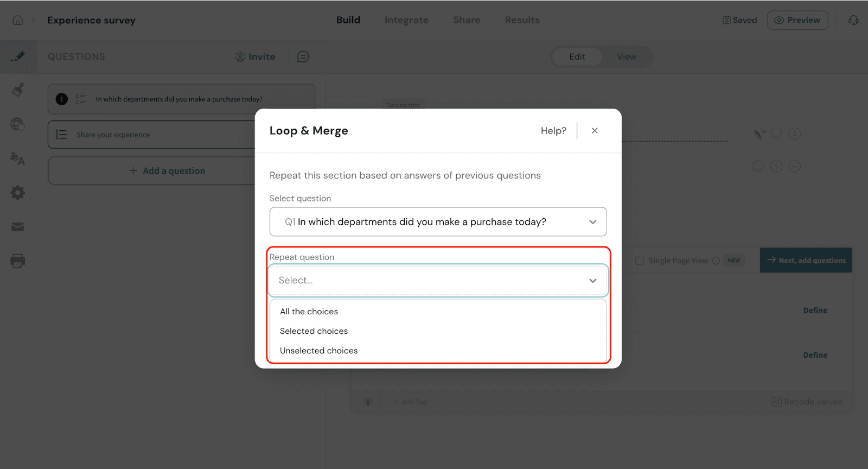Open the translation language icon

click(x=18, y=159)
